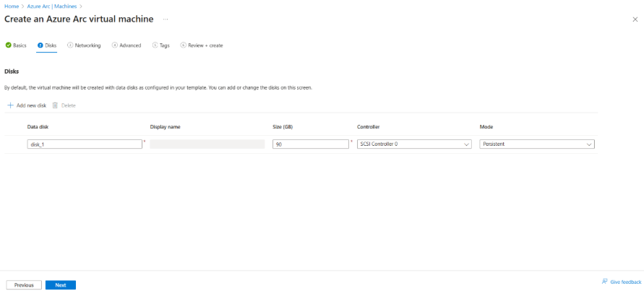This screenshot has height=291, width=644.
Task: Click the trash icon for Delete
Action: click(55, 105)
